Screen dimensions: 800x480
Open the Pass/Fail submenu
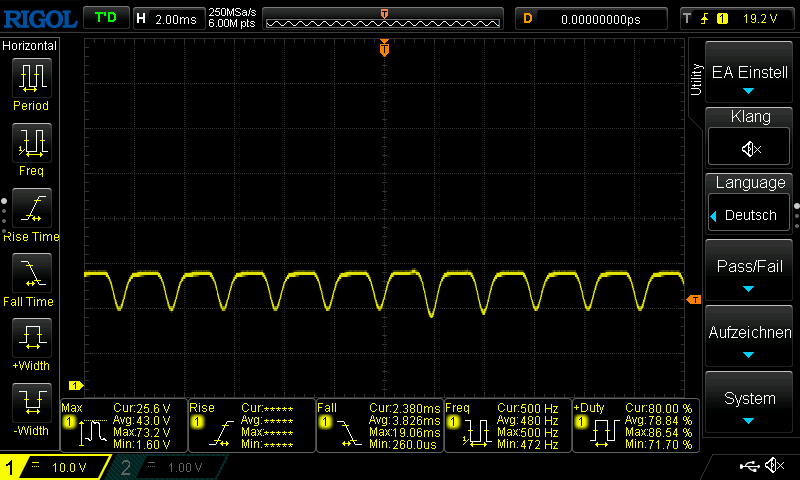pyautogui.click(x=749, y=270)
